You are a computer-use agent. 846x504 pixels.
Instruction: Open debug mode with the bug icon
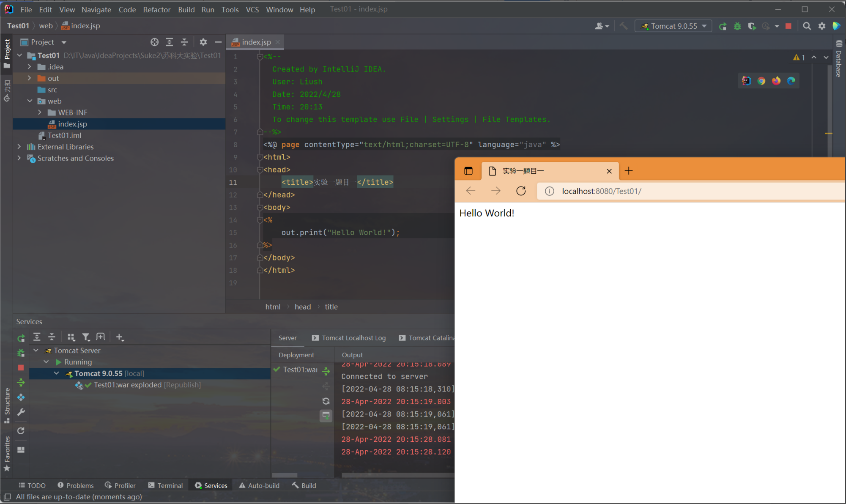click(737, 26)
